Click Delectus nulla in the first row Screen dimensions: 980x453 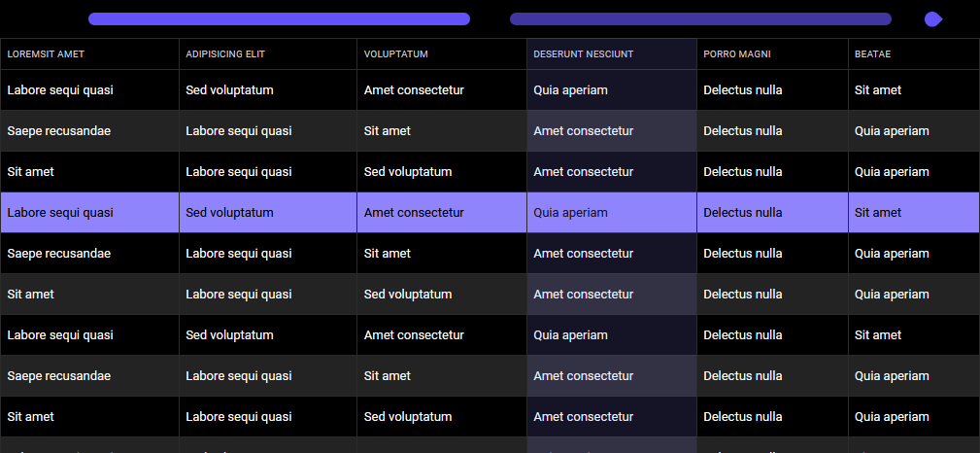click(742, 90)
